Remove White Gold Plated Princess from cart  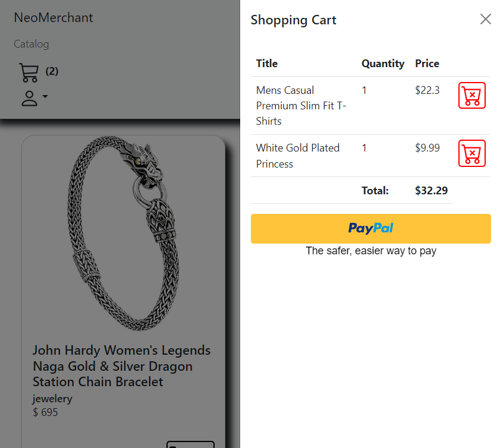point(471,153)
